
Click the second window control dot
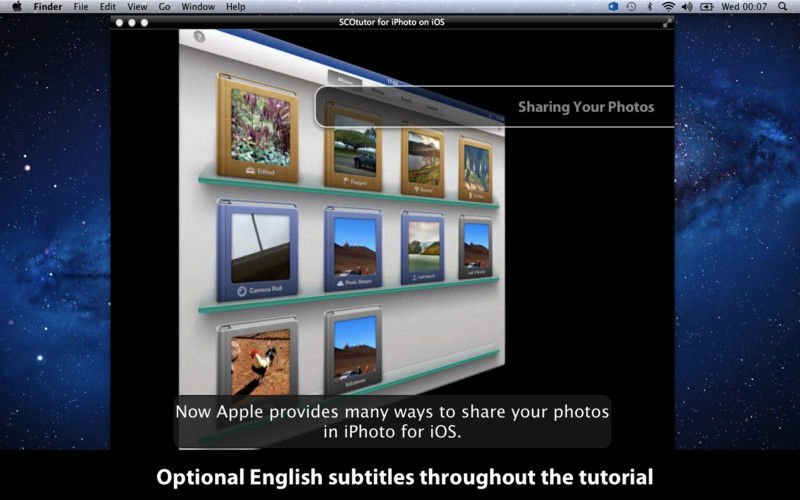tap(132, 22)
